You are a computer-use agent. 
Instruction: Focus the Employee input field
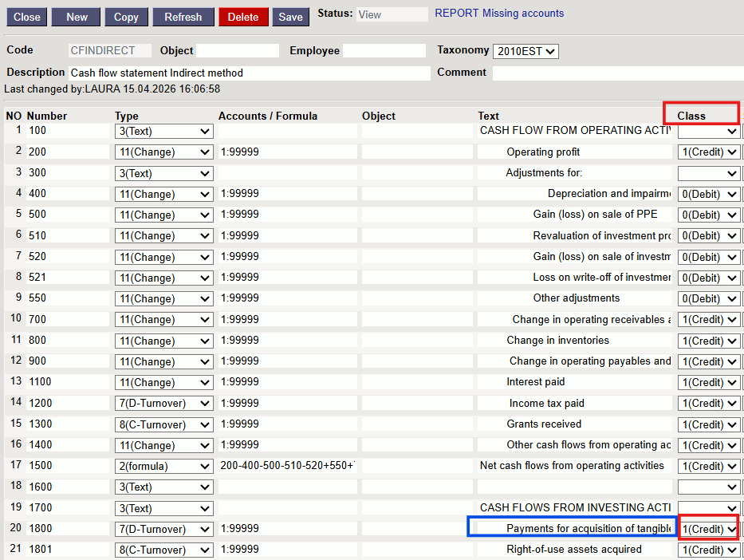(x=384, y=51)
